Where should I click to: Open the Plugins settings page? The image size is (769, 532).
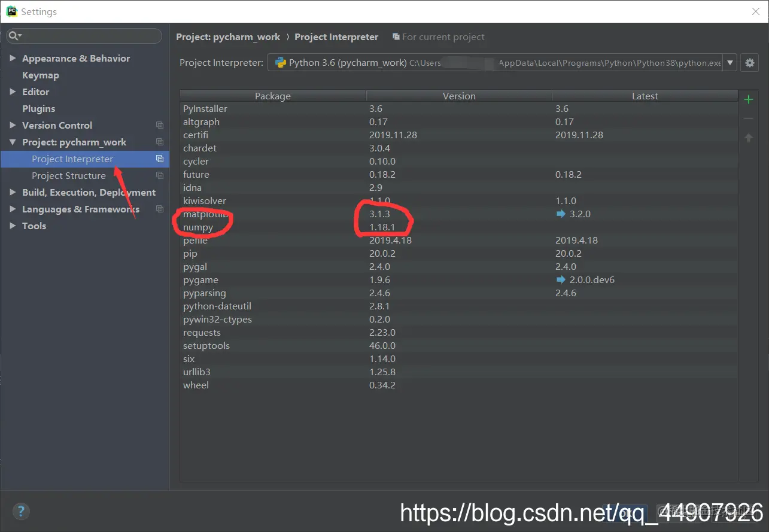38,108
